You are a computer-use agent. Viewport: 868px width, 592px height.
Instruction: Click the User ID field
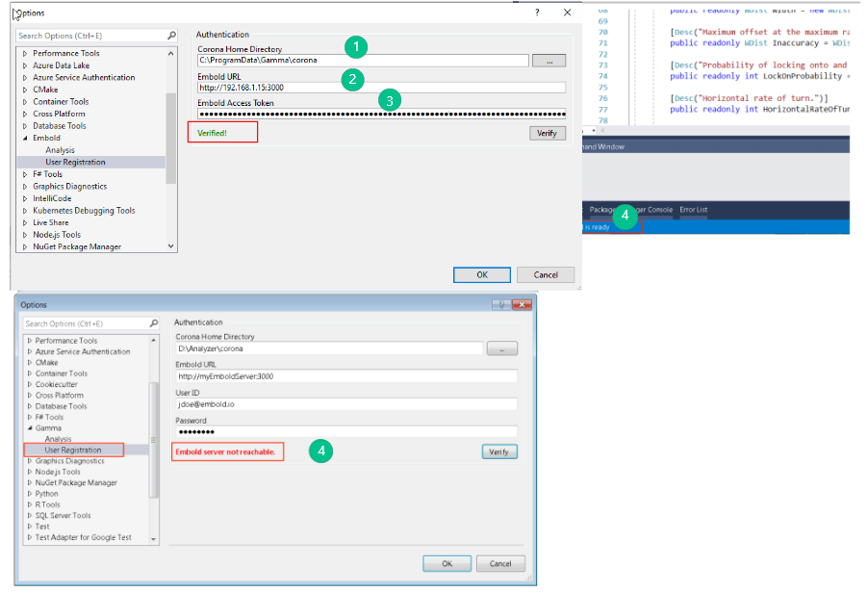tap(346, 404)
